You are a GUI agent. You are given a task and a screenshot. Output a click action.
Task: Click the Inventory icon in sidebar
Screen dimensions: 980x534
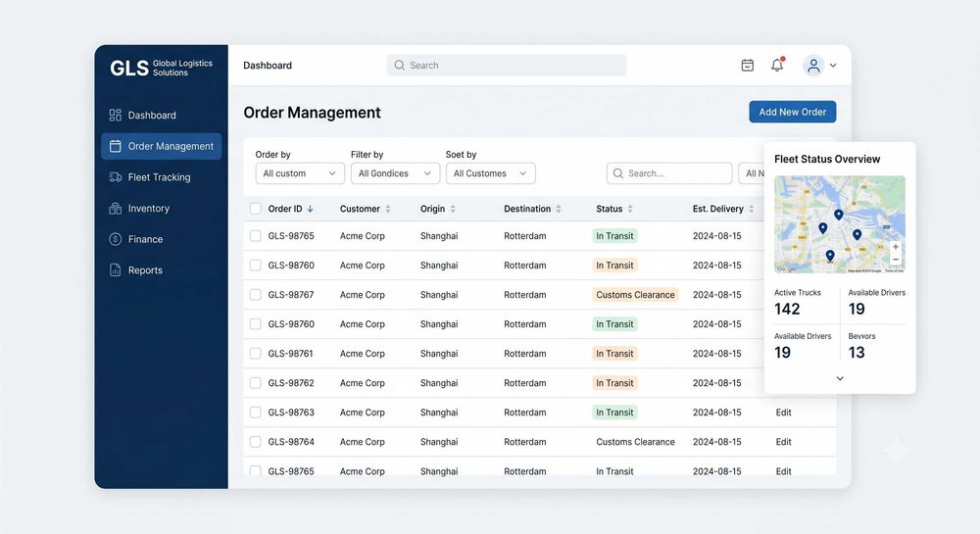pos(115,209)
